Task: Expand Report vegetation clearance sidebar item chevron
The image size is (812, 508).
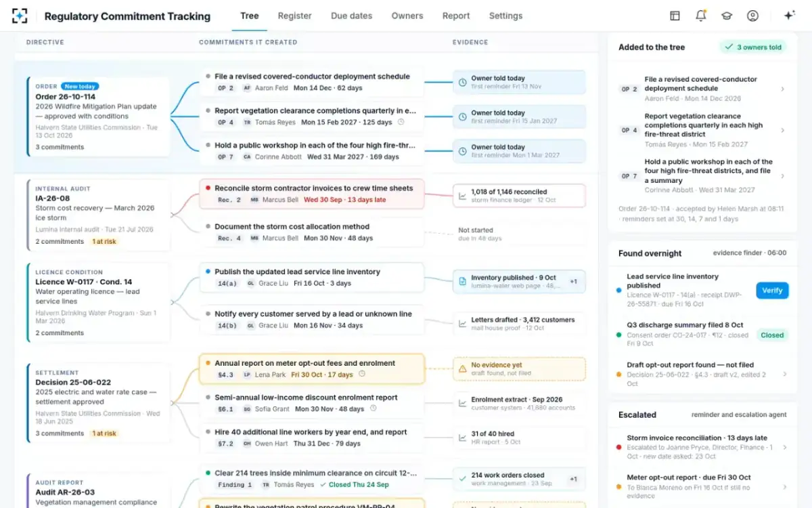Action: pyautogui.click(x=783, y=130)
